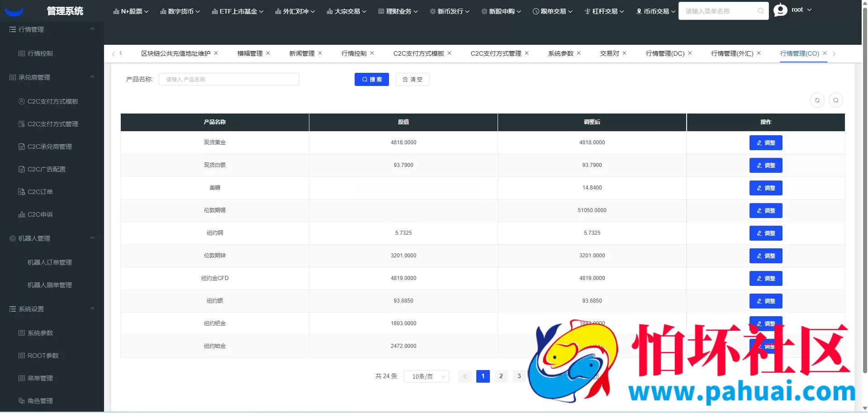Close the C2C支付方式管理 tab
This screenshot has width=868, height=413.
526,53
